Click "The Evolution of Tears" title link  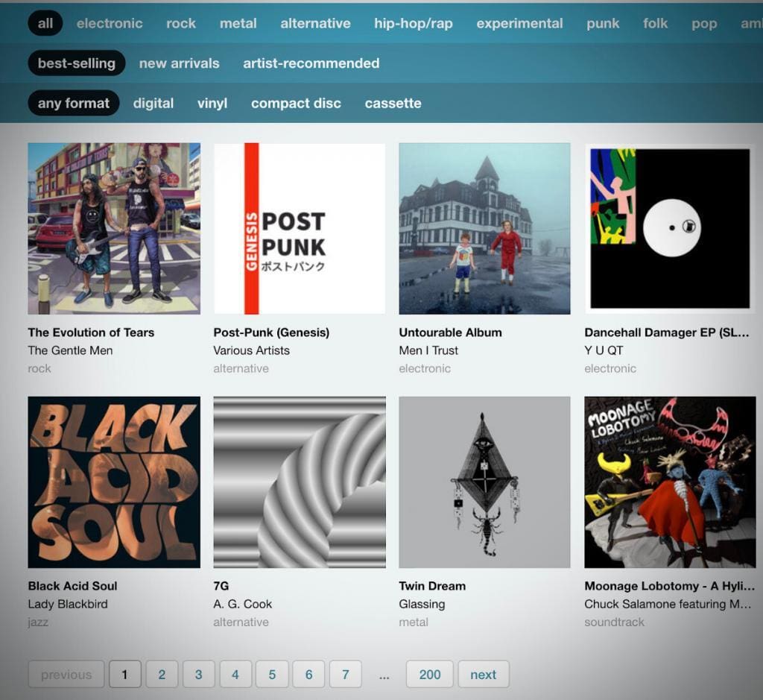pyautogui.click(x=91, y=332)
